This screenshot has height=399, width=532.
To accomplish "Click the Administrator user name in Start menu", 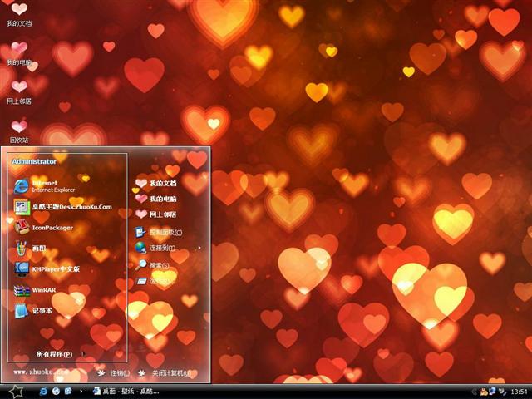I will pos(34,161).
